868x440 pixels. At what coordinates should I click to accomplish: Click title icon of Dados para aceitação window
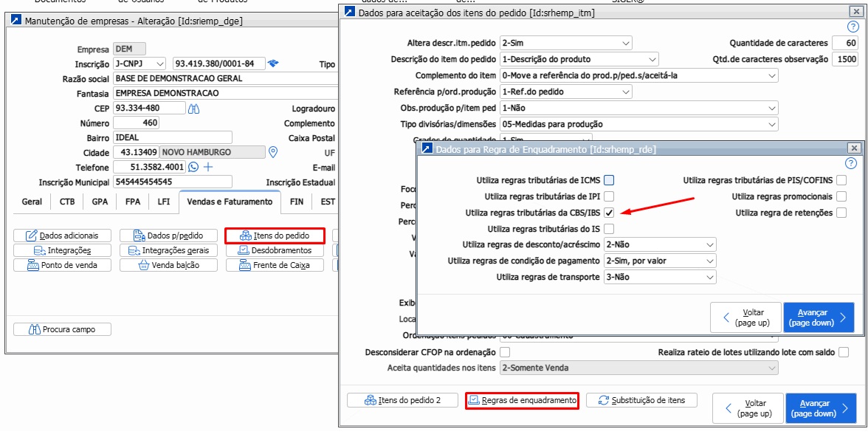tap(350, 12)
